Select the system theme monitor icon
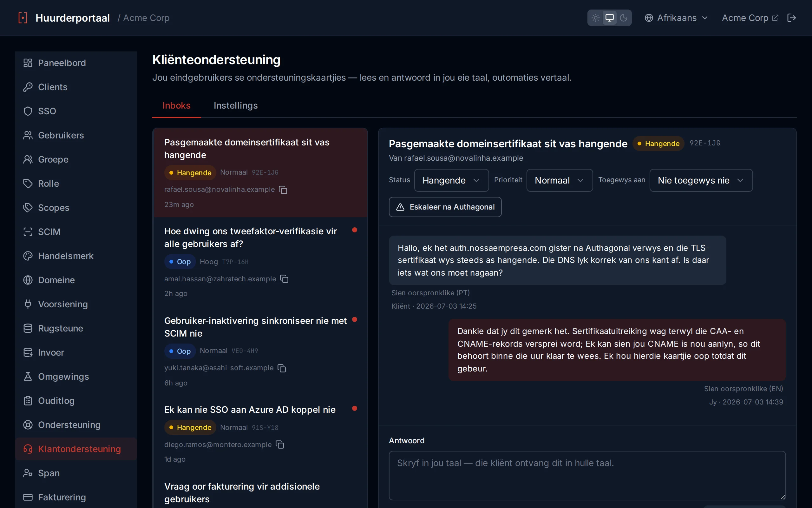Screen dimensions: 812x508 click(610, 18)
